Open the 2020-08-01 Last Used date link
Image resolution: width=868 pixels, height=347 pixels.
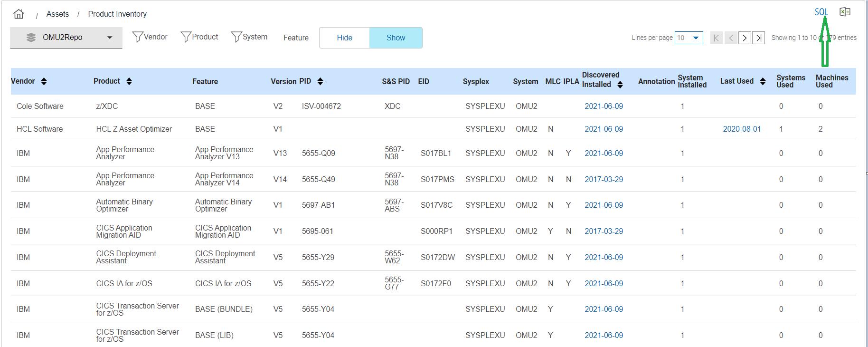pos(742,129)
